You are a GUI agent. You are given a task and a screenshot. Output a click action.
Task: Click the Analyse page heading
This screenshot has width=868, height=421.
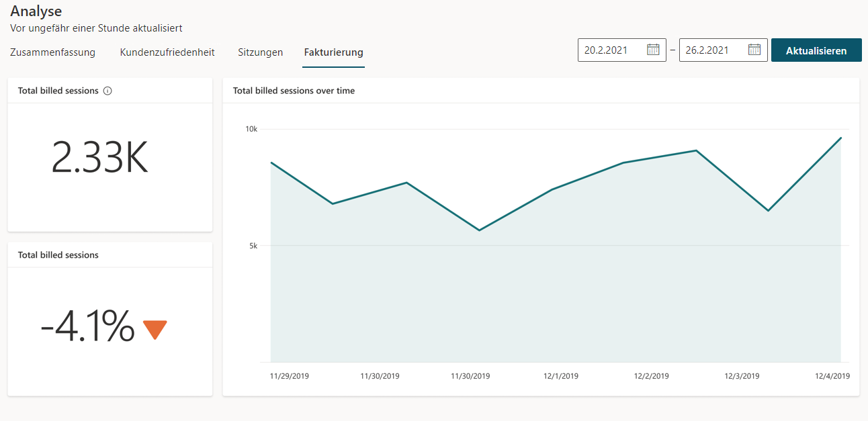(x=36, y=11)
